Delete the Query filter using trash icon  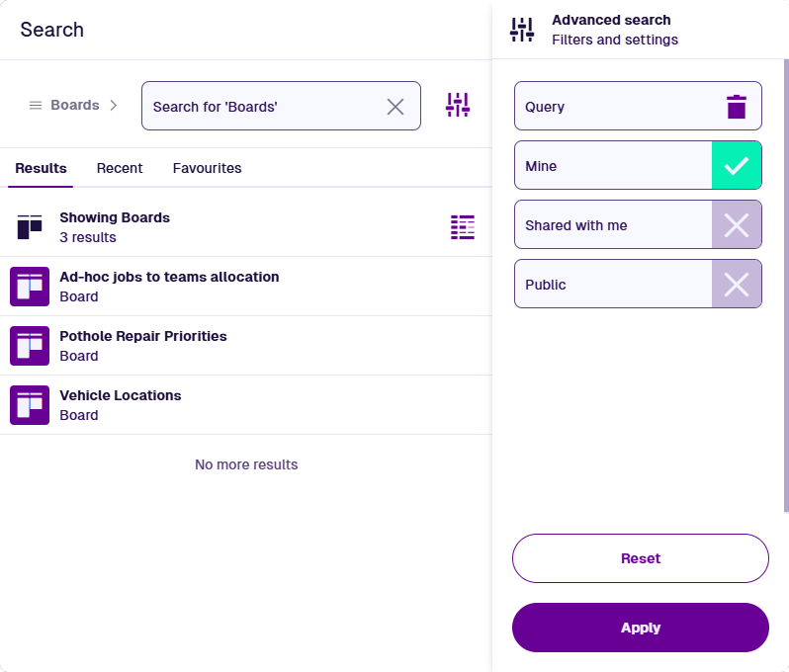pyautogui.click(x=737, y=107)
